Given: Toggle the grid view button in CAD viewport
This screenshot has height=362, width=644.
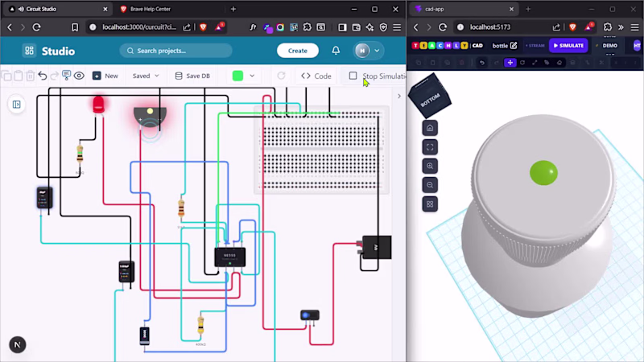Looking at the screenshot, I should pyautogui.click(x=430, y=204).
